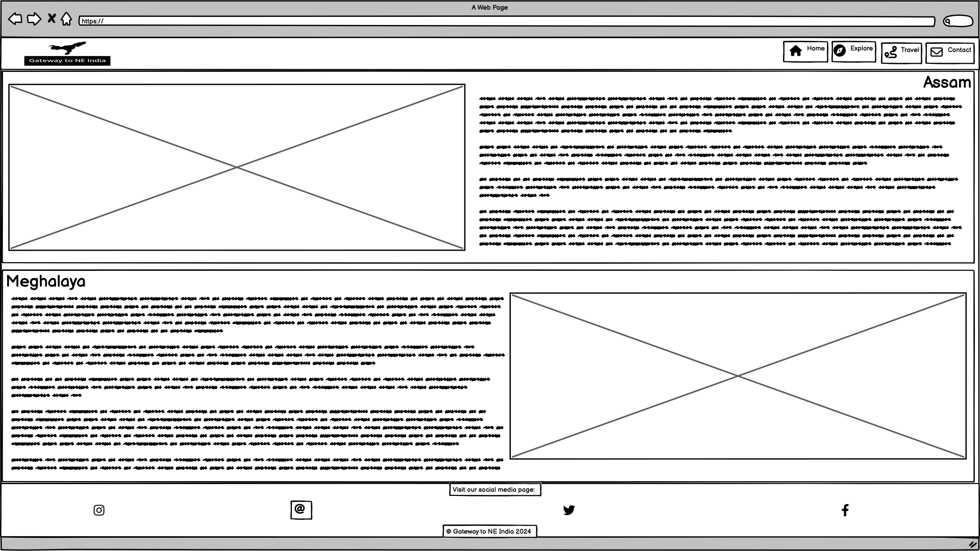980x551 pixels.
Task: Click the copyright footer link
Action: (489, 532)
